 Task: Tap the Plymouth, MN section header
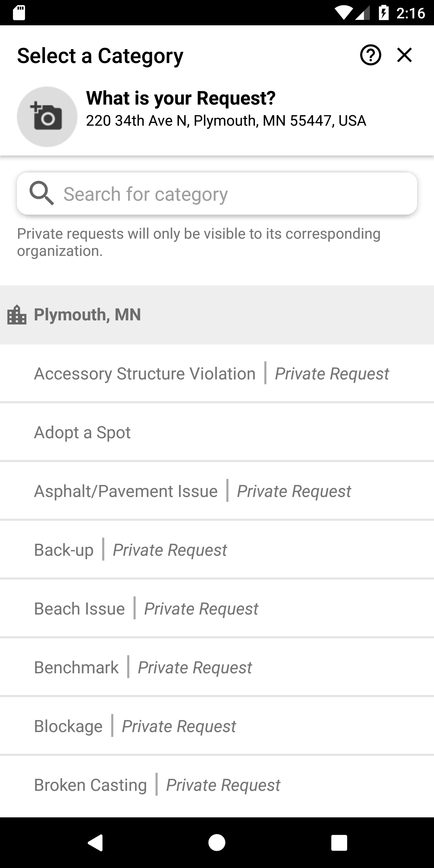217,315
